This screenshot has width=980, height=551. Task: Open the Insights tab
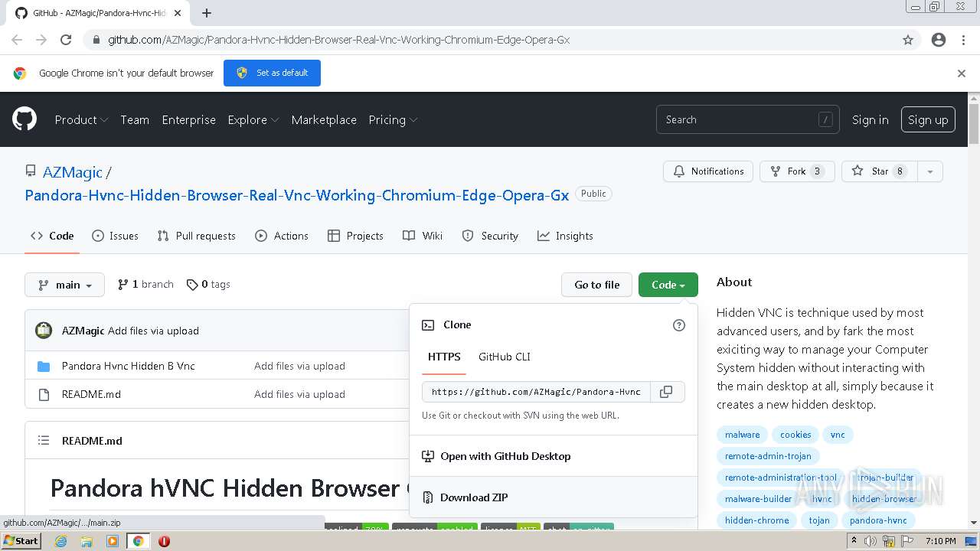565,236
